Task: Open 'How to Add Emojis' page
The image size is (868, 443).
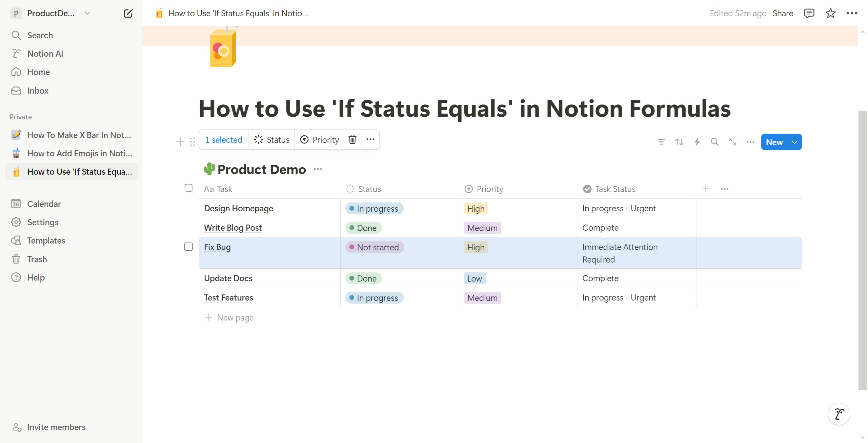Action: click(71, 153)
